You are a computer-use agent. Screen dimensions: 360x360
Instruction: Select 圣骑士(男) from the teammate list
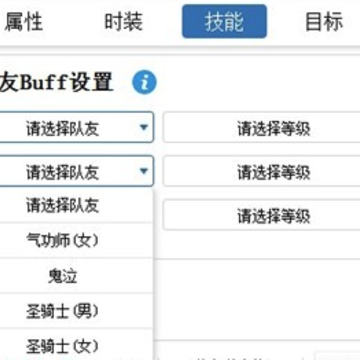pos(76,311)
